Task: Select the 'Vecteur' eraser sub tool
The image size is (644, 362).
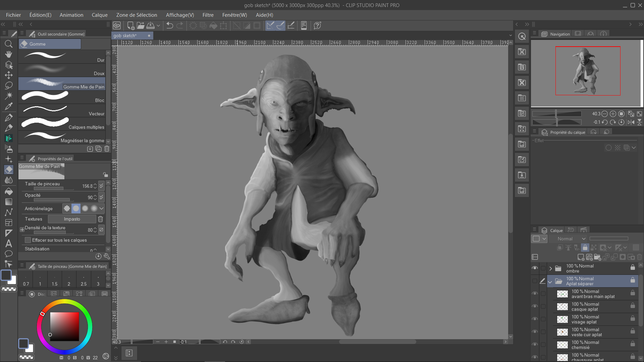Action: pos(62,111)
